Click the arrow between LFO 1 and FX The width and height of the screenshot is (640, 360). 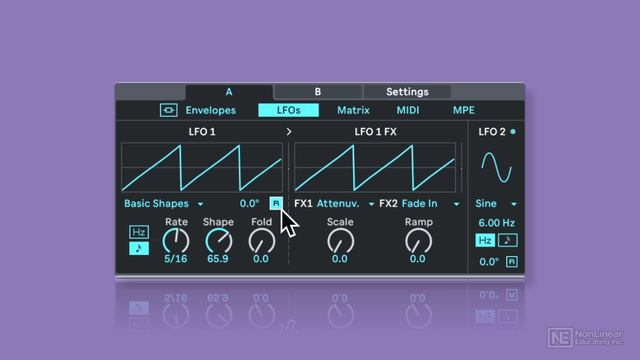click(x=289, y=132)
